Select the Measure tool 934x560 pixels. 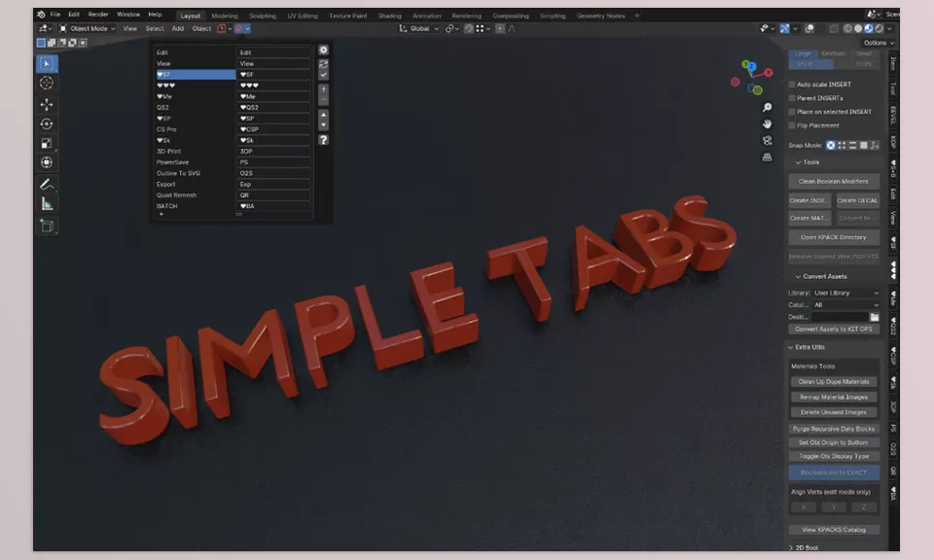coord(47,204)
